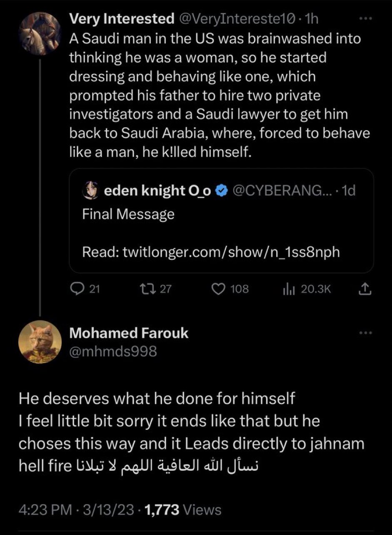392x535 pixels.
Task: Click the blue verified badge next to eden knight
Action: [x=223, y=191]
